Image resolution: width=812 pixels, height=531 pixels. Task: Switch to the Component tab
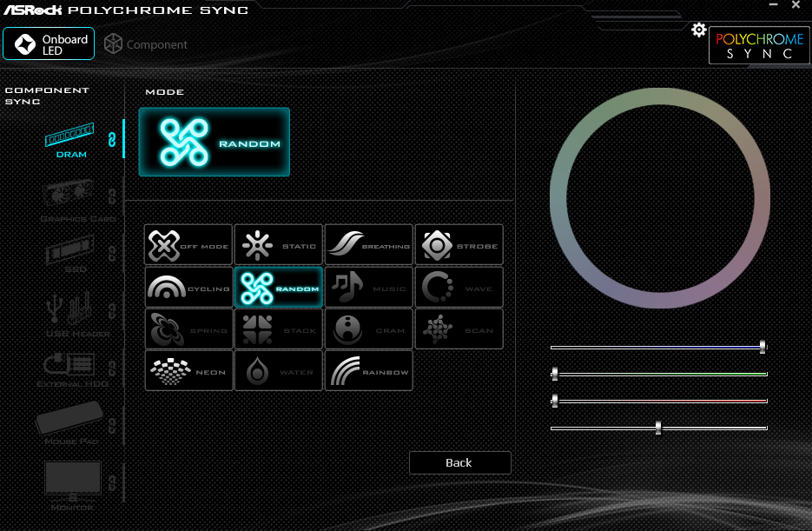click(145, 44)
